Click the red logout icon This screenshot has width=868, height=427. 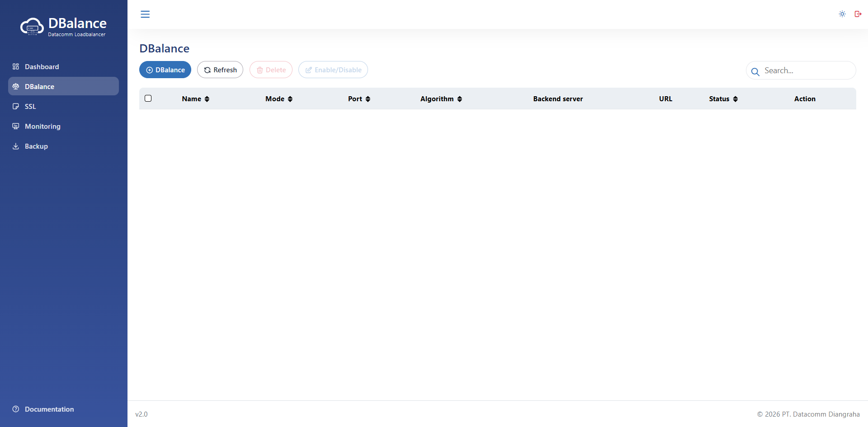point(858,14)
